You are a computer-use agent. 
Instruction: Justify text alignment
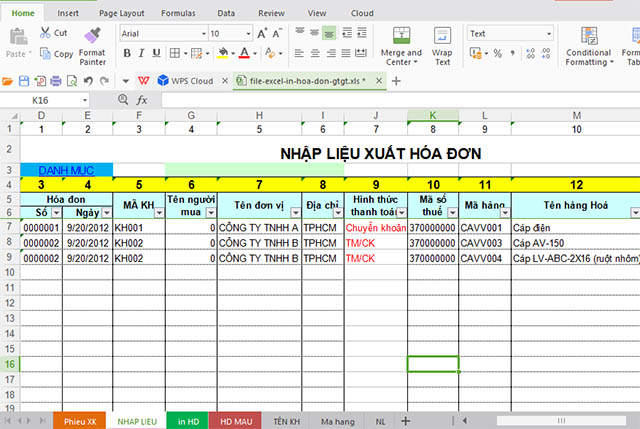pos(346,53)
